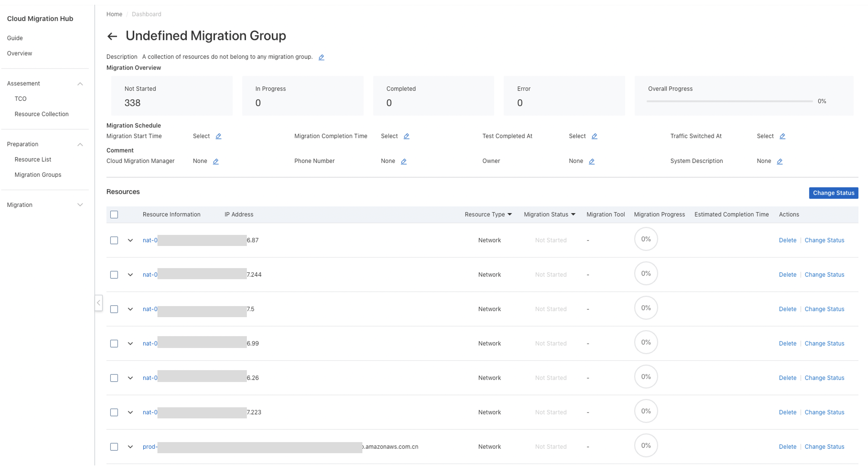This screenshot has width=868, height=469.
Task: Delete the resource with IP ending 6.87
Action: [x=787, y=240]
